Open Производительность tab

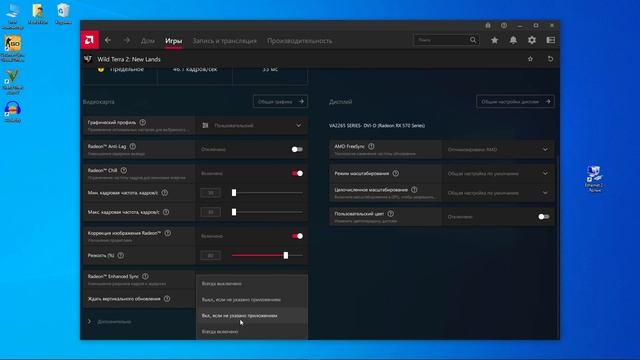300,41
